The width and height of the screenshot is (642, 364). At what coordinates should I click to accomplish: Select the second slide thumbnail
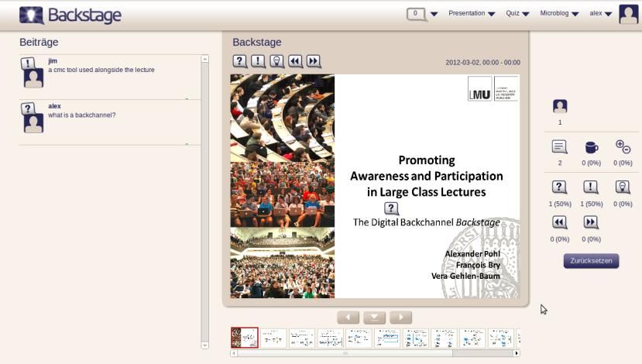[273, 338]
